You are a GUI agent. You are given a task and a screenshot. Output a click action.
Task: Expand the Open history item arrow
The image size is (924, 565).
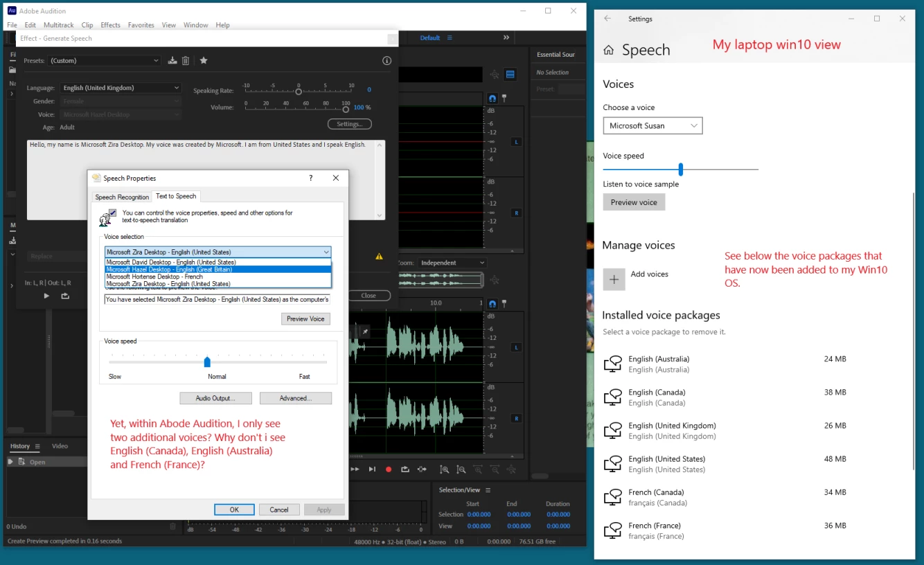10,462
